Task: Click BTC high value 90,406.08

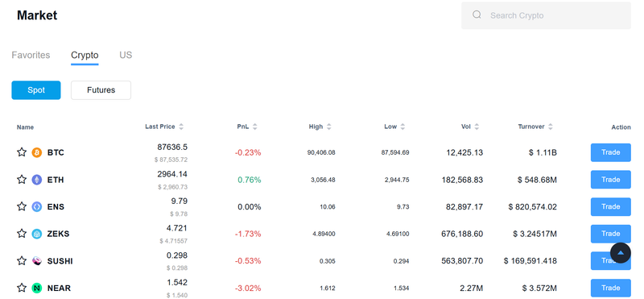Action: tap(321, 152)
